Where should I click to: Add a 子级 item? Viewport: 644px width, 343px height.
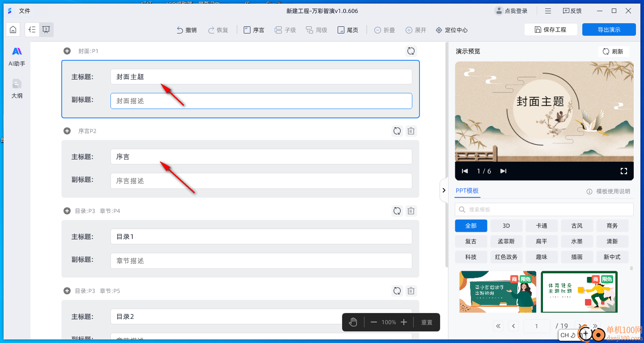click(x=285, y=30)
